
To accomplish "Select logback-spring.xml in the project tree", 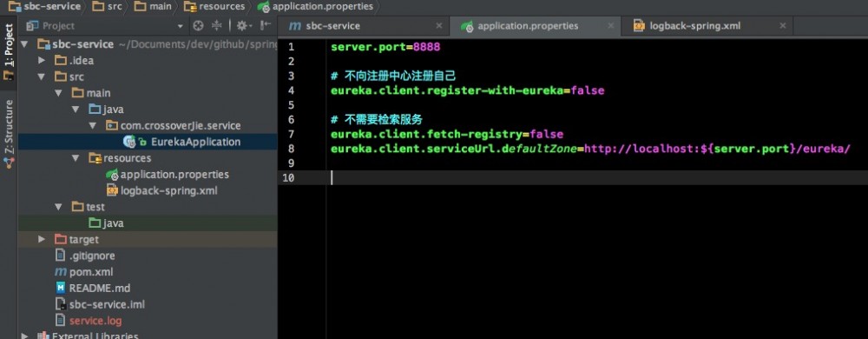I will [x=169, y=190].
